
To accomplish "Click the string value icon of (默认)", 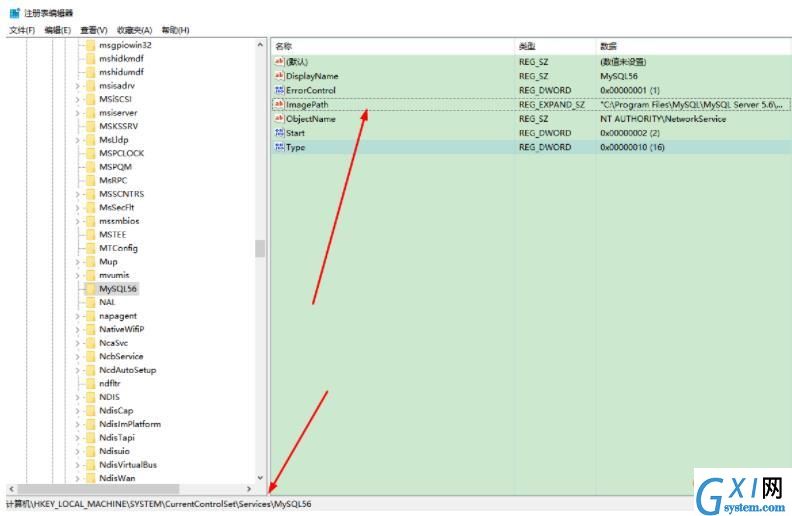I will pyautogui.click(x=279, y=62).
